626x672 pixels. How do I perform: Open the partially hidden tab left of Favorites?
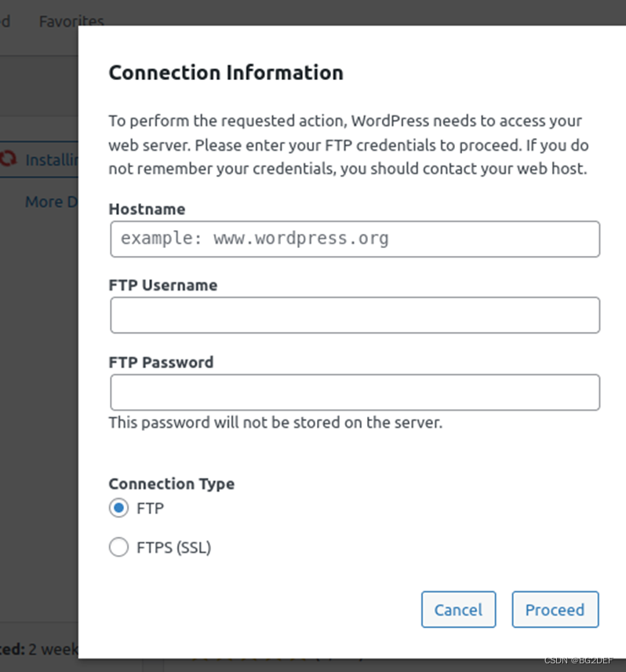pos(5,21)
